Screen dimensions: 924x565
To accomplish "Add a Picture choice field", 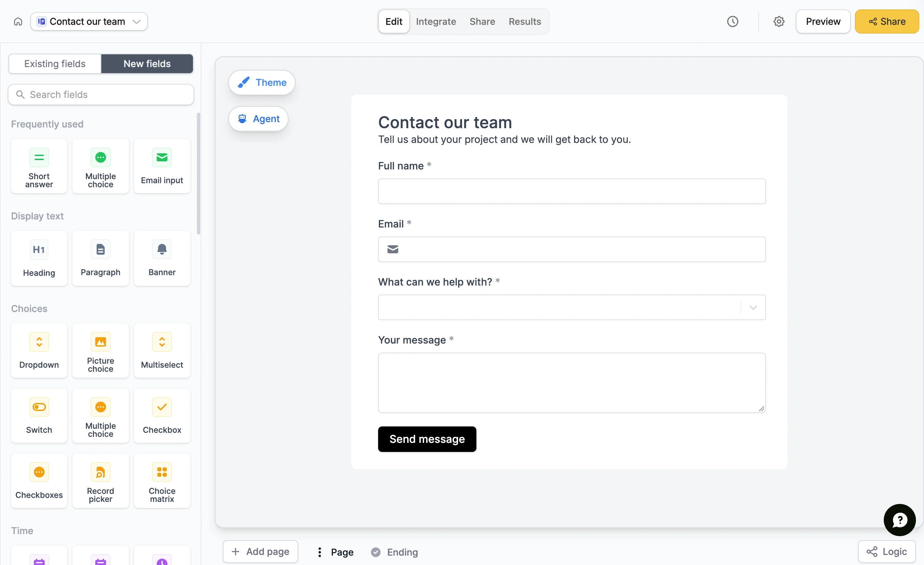I will (101, 351).
